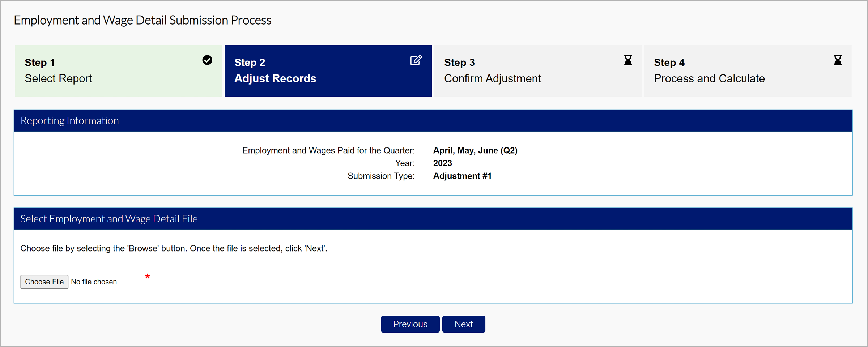Click the Next button
The width and height of the screenshot is (868, 347).
pos(463,324)
